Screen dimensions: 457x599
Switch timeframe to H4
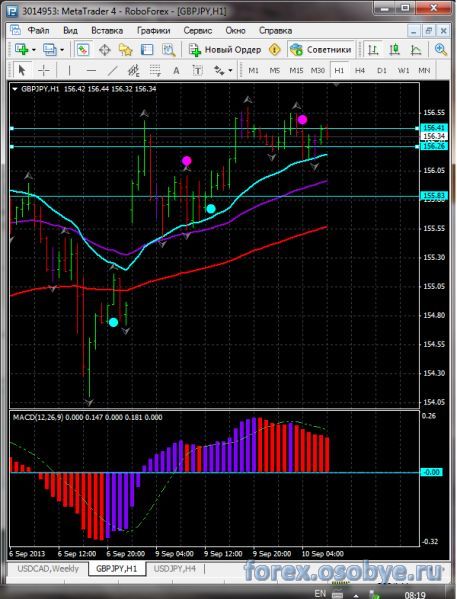pos(360,70)
